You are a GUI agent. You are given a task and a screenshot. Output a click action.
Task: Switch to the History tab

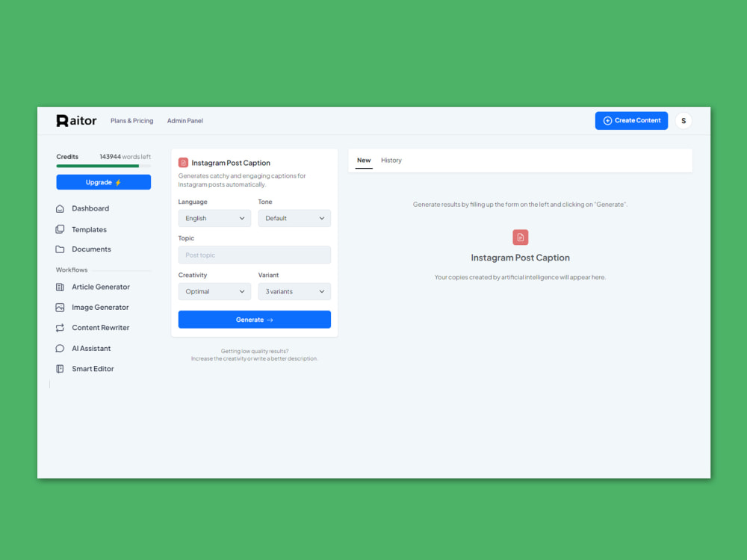[391, 161]
